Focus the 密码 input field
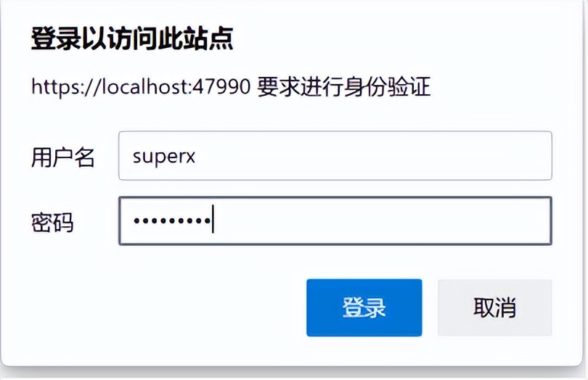The height and width of the screenshot is (380, 588). (335, 220)
